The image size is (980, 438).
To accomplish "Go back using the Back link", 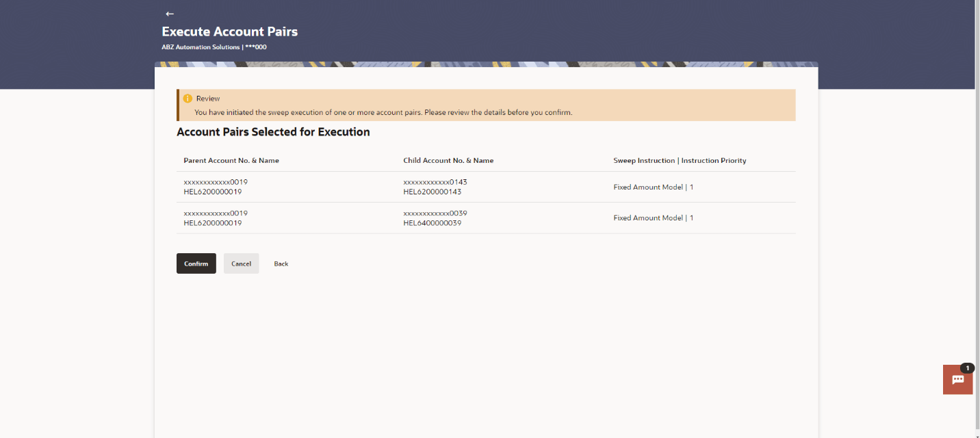I will tap(281, 263).
